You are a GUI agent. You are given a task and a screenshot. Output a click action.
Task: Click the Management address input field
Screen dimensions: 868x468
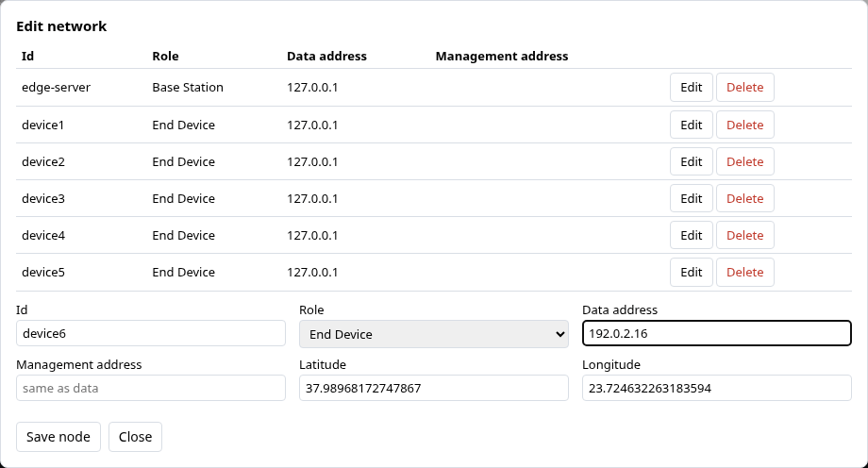tap(151, 388)
